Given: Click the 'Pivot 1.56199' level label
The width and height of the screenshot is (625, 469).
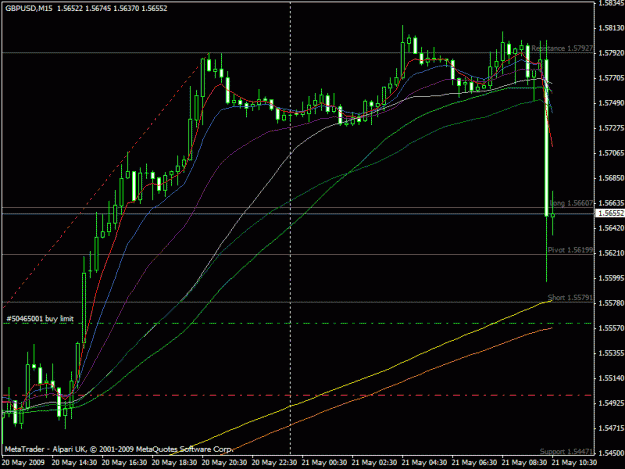Looking at the screenshot, I should point(570,250).
